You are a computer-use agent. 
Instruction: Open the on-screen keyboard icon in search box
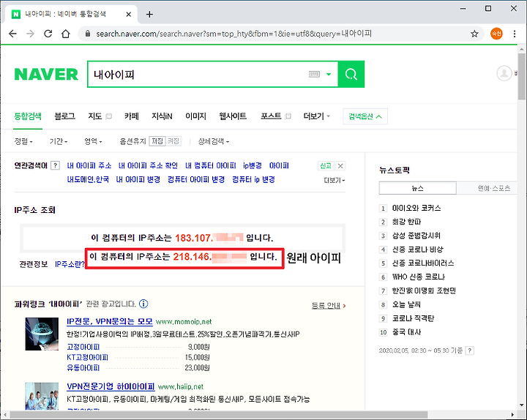click(x=314, y=74)
